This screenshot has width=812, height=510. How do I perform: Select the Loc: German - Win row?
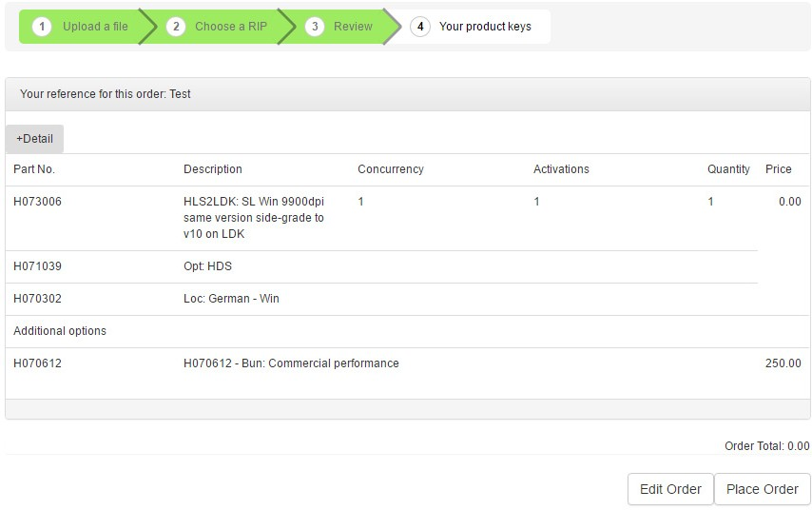click(x=231, y=299)
